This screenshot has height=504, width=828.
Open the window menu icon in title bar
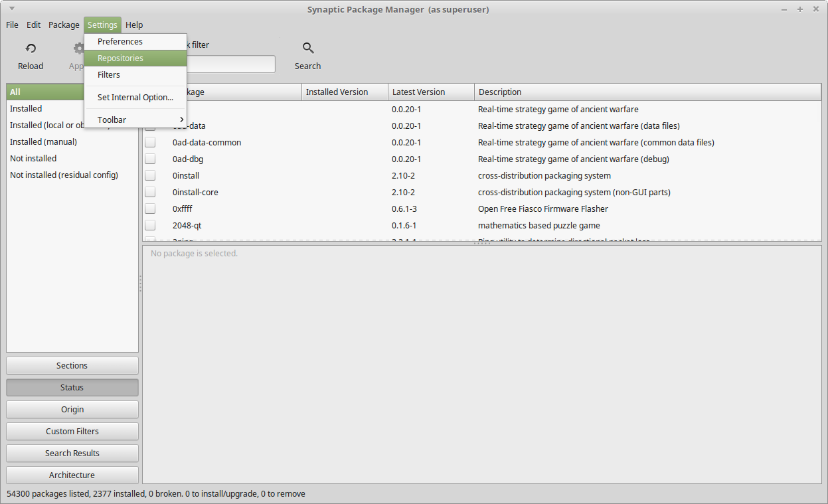[x=12, y=9]
